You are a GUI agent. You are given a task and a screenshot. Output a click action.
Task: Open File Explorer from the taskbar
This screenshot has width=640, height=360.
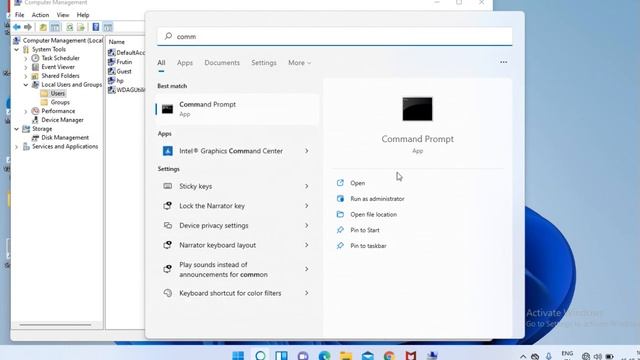pyautogui.click(x=346, y=356)
